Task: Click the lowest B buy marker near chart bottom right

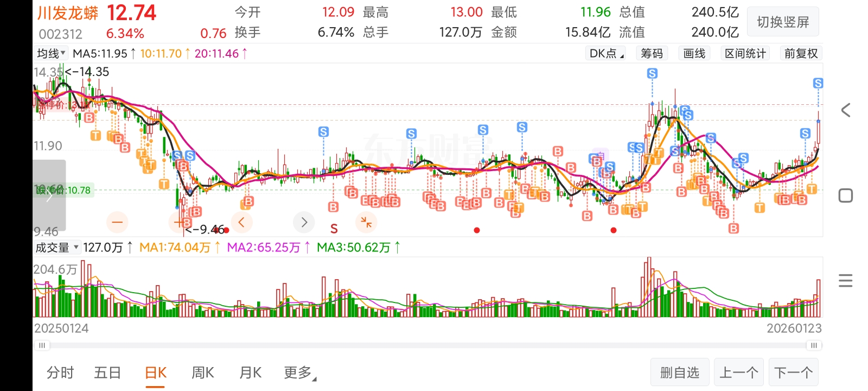Action: pyautogui.click(x=733, y=229)
